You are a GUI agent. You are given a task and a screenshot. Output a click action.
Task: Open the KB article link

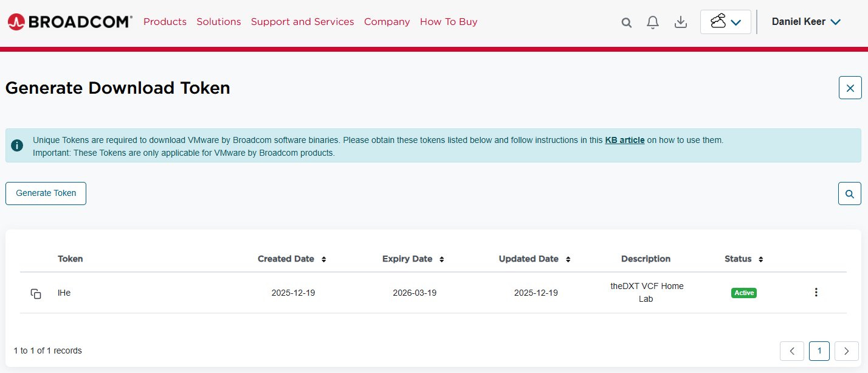pos(624,140)
